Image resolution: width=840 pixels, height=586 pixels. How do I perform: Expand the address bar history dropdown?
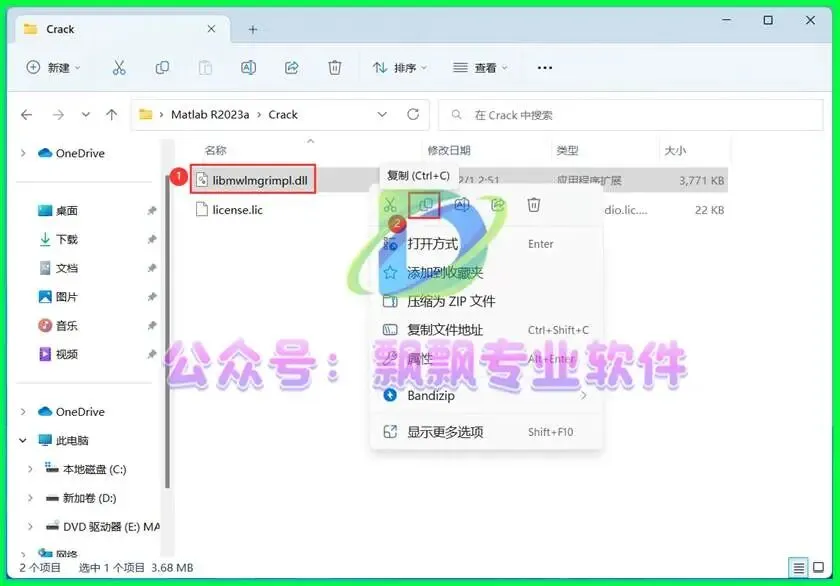point(382,115)
